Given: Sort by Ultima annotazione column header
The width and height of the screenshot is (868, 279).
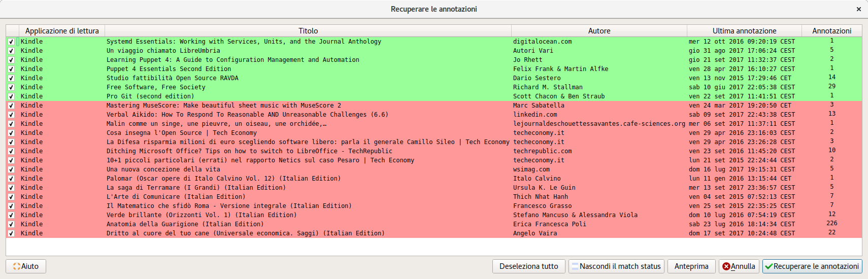Looking at the screenshot, I should (x=744, y=31).
